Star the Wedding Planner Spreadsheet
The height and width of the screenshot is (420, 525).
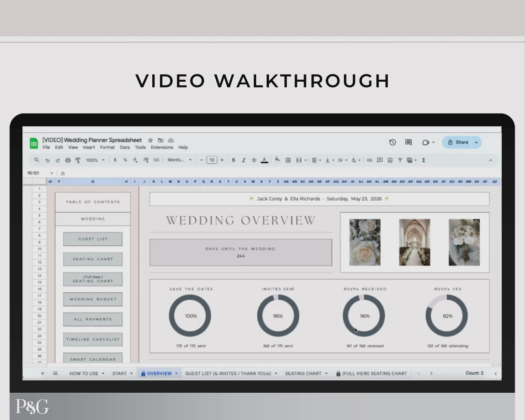150,140
